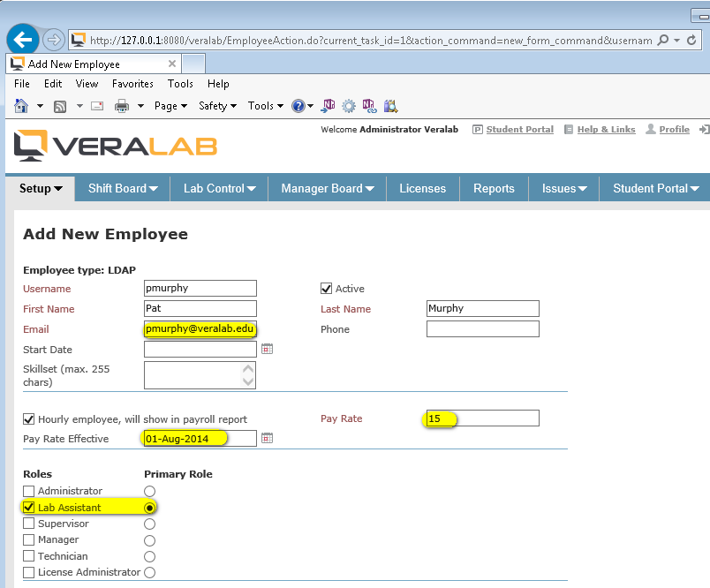This screenshot has width=710, height=588.
Task: Expand the Shift Board dropdown menu
Action: pyautogui.click(x=123, y=188)
